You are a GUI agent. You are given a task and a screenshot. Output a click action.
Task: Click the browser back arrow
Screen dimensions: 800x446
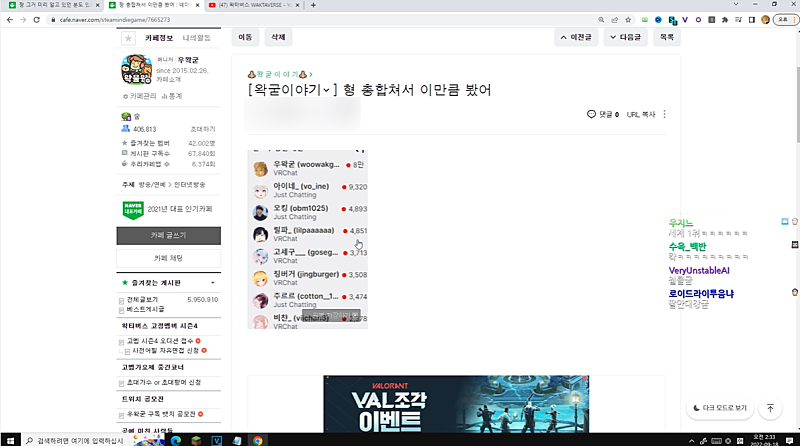point(10,20)
